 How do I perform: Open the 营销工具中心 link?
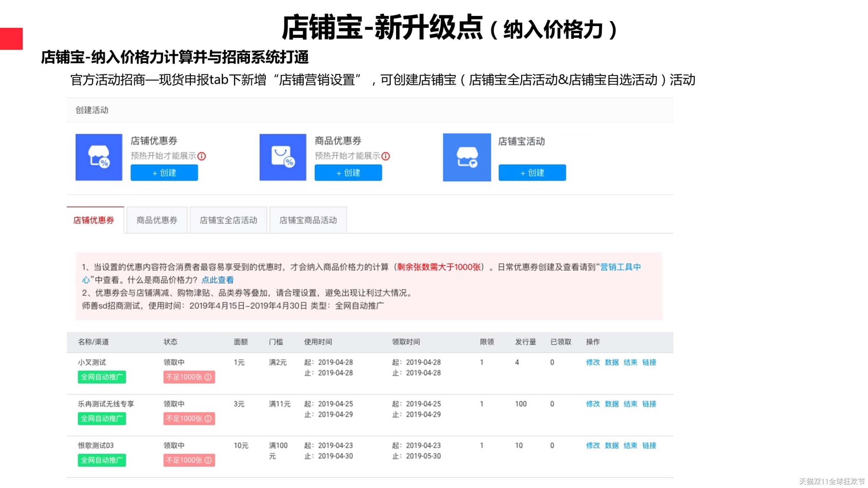(620, 267)
